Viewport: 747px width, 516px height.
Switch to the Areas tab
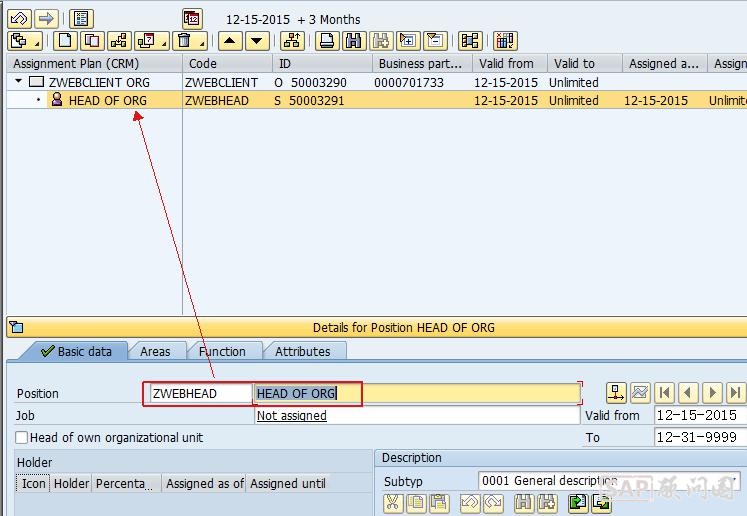155,351
